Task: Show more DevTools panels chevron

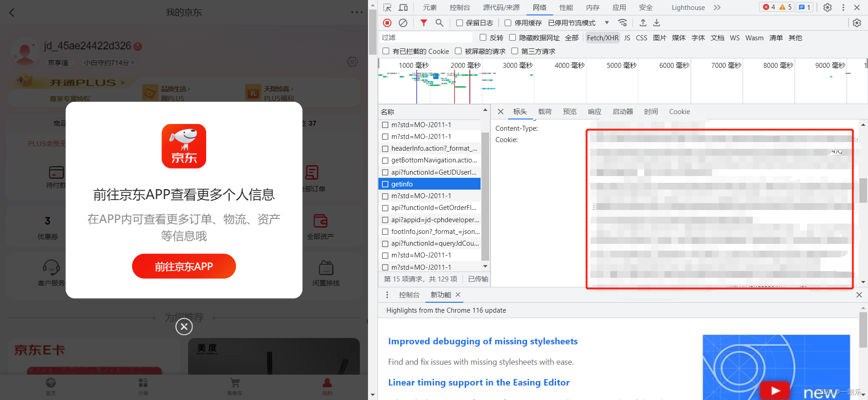Action: pyautogui.click(x=717, y=7)
